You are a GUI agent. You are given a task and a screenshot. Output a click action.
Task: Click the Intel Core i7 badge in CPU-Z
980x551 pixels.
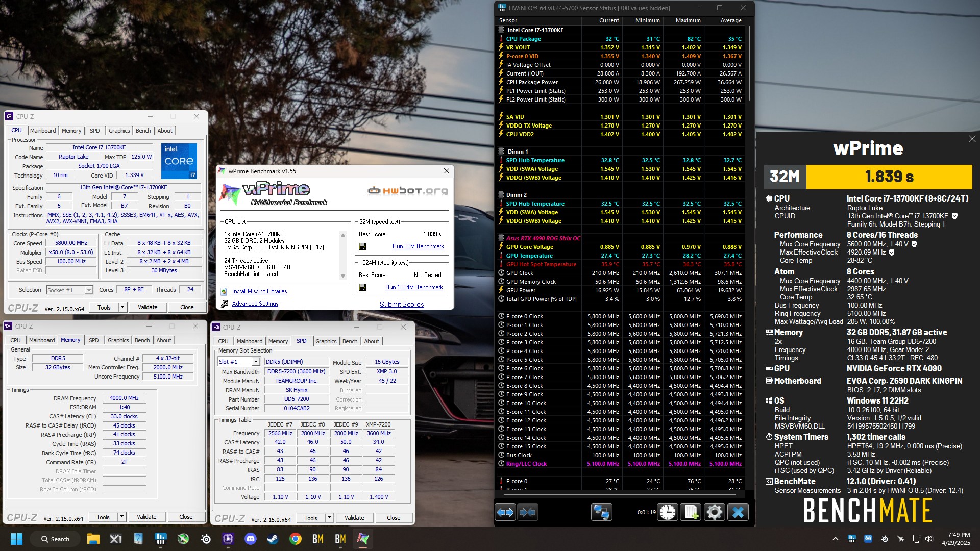[179, 161]
